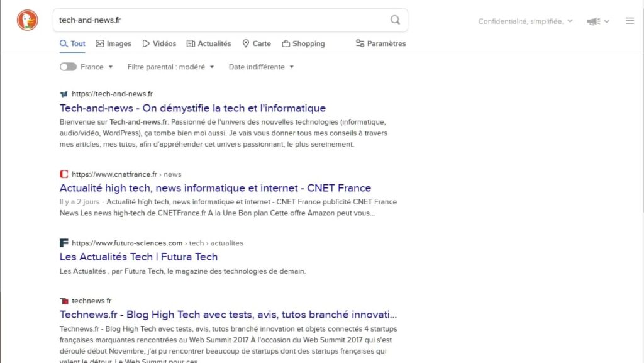The width and height of the screenshot is (644, 363).
Task: Click the tech-and-news.fr result favicon
Action: tap(63, 93)
